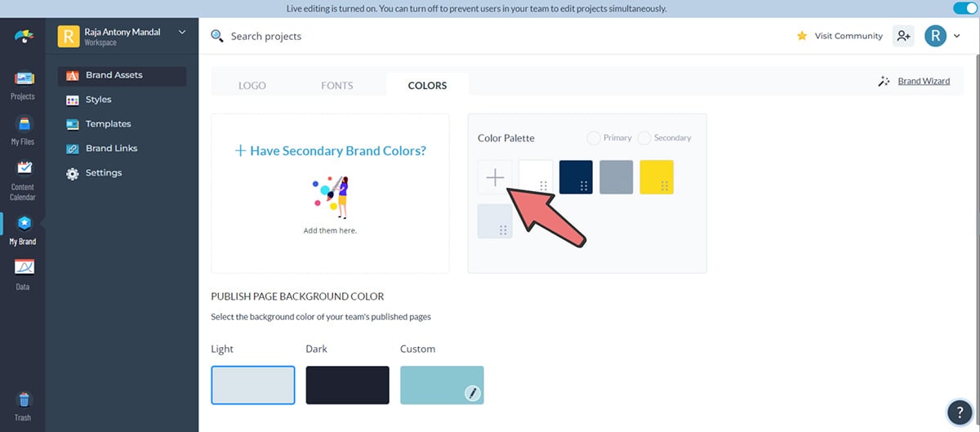This screenshot has width=980, height=432.
Task: Click Visit Community link
Action: (x=848, y=36)
